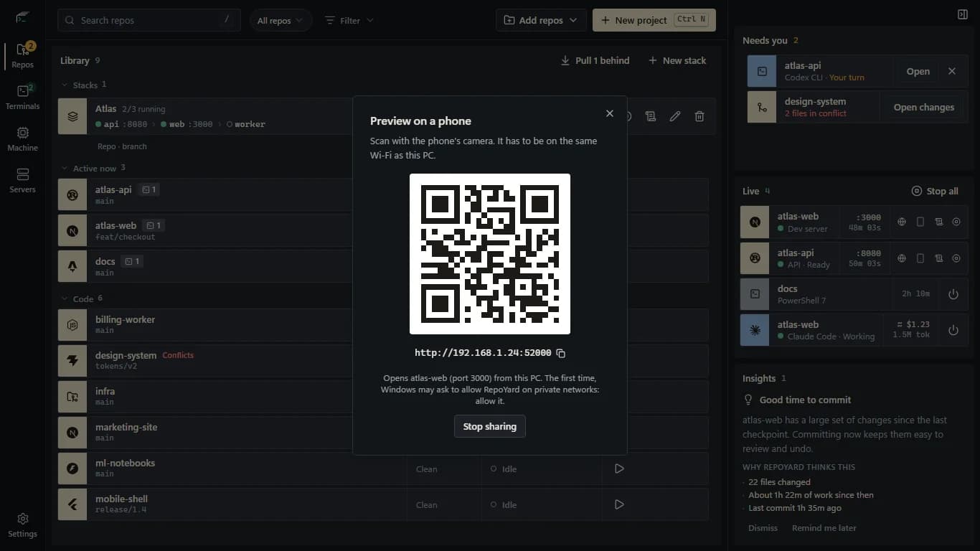Screen dimensions: 980x551
Task: Collapse the Code section
Action: click(x=65, y=298)
